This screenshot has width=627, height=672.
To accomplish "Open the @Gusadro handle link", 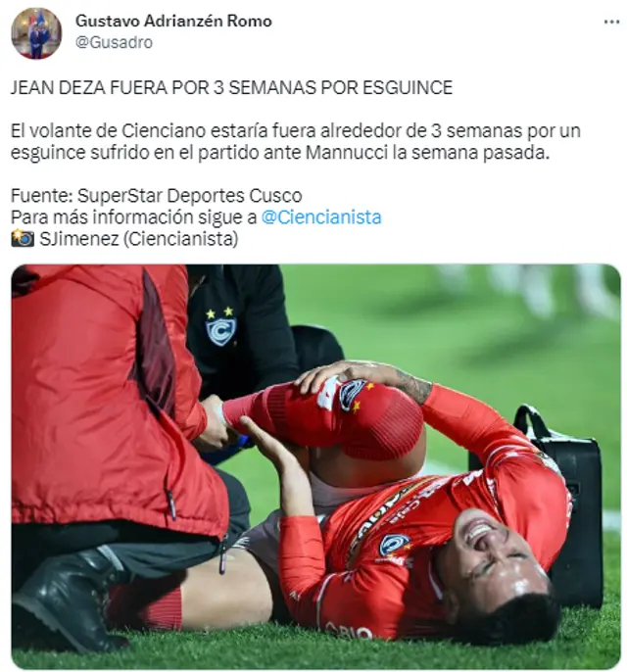I will 114,42.
